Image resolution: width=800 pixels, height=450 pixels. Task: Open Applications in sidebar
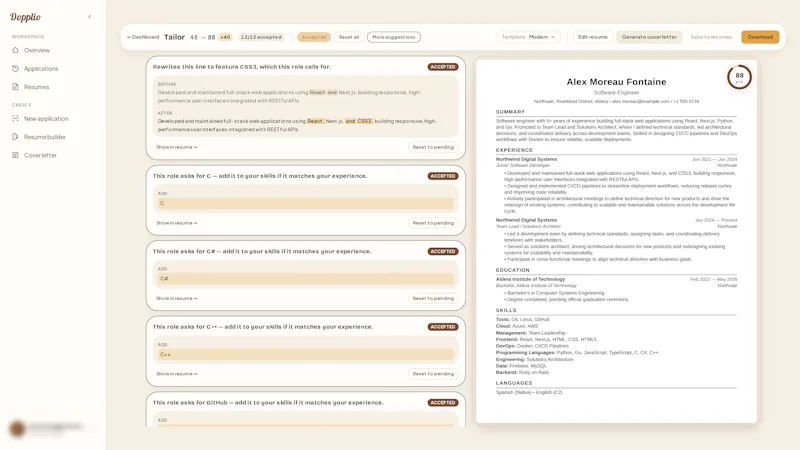41,68
